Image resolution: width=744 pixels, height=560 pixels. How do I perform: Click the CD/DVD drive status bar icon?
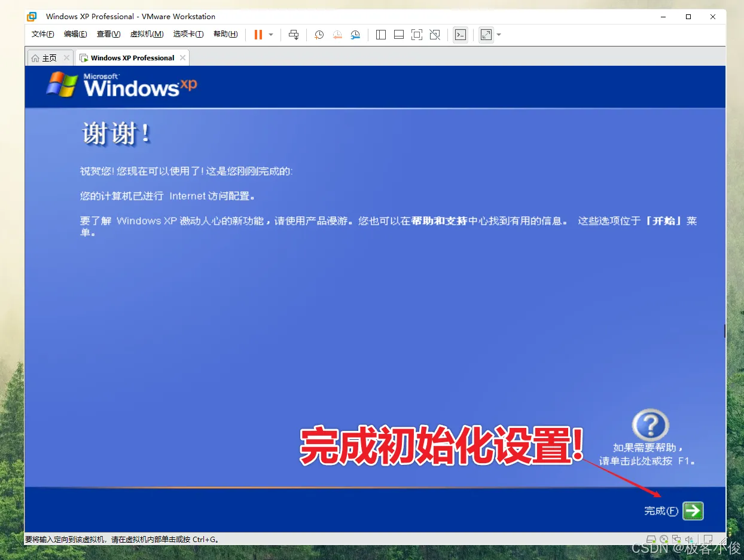click(664, 539)
